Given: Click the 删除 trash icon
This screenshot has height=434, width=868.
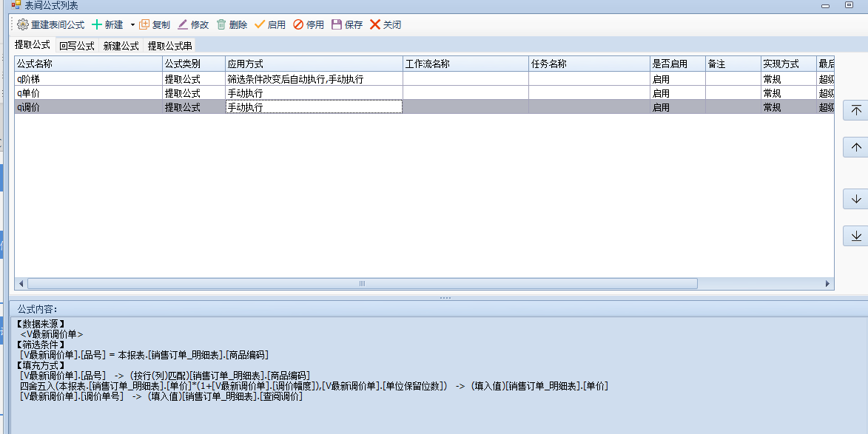Looking at the screenshot, I should pyautogui.click(x=221, y=24).
